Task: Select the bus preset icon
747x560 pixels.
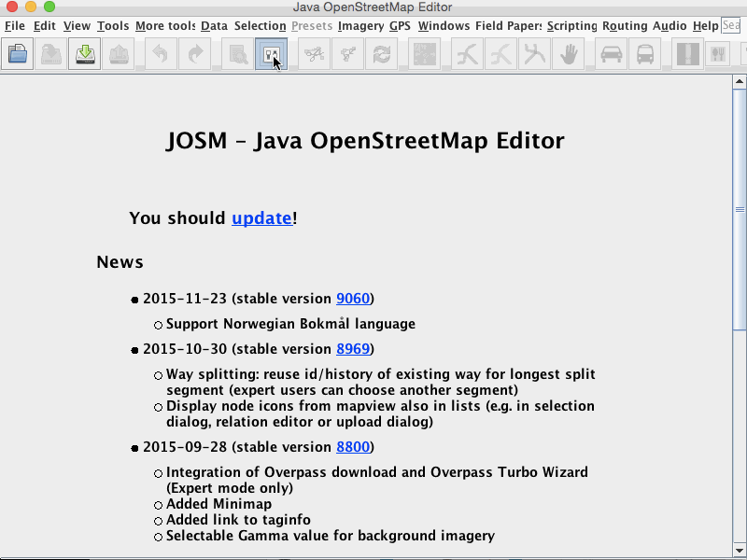Action: point(645,54)
